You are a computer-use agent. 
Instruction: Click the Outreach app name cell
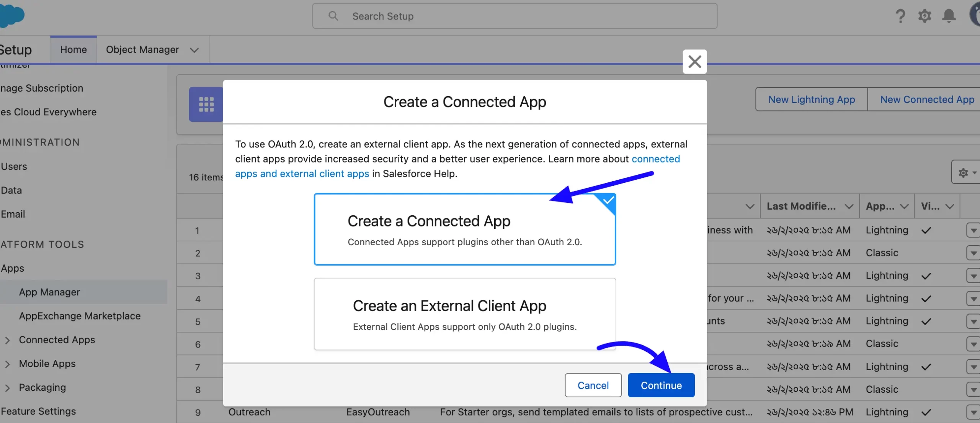pos(249,412)
